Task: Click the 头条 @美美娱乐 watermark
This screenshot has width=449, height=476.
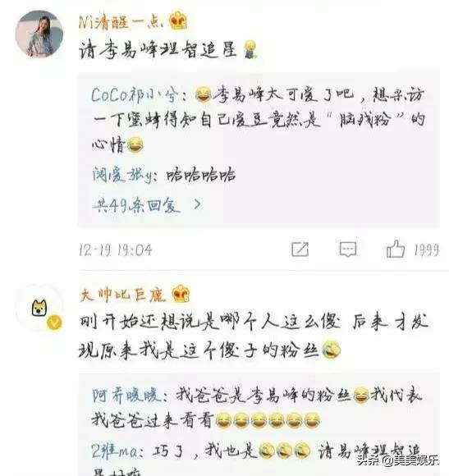Action: (398, 460)
